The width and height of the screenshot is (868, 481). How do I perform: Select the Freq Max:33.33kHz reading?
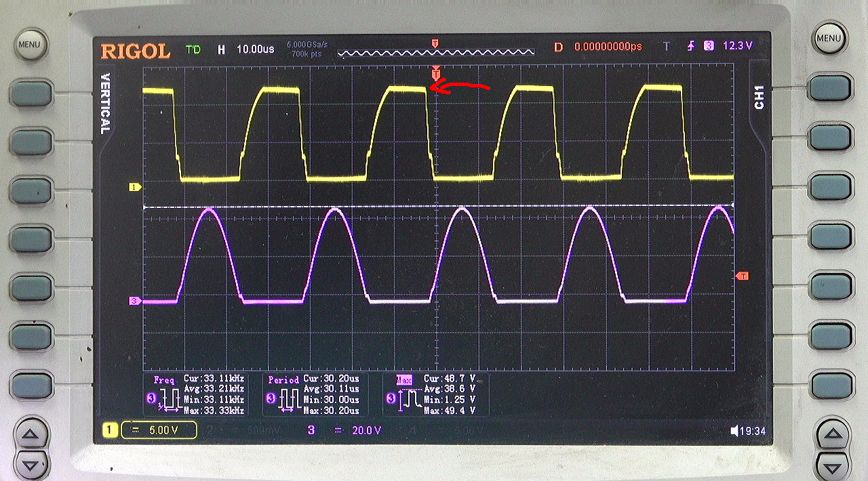tap(214, 411)
